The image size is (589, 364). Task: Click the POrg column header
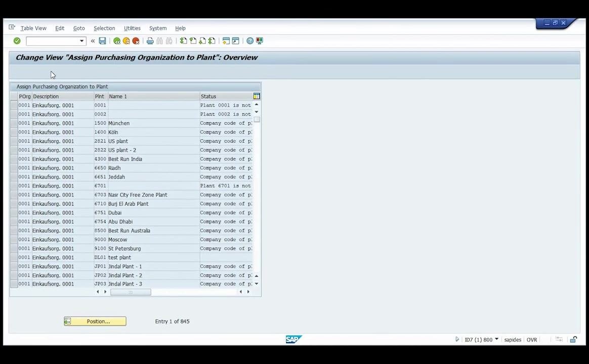coord(25,97)
